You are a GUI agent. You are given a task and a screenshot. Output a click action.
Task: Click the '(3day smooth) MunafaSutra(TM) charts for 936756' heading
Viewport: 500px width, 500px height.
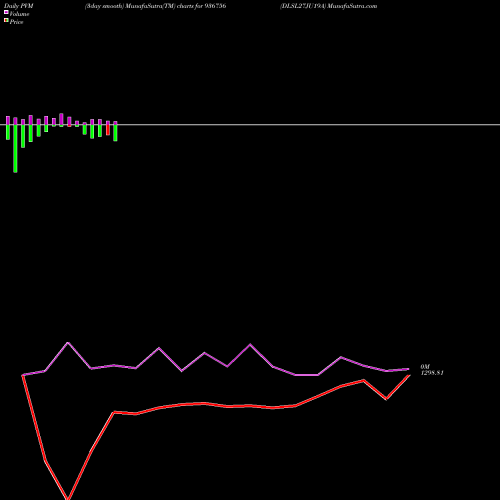coord(156,6)
